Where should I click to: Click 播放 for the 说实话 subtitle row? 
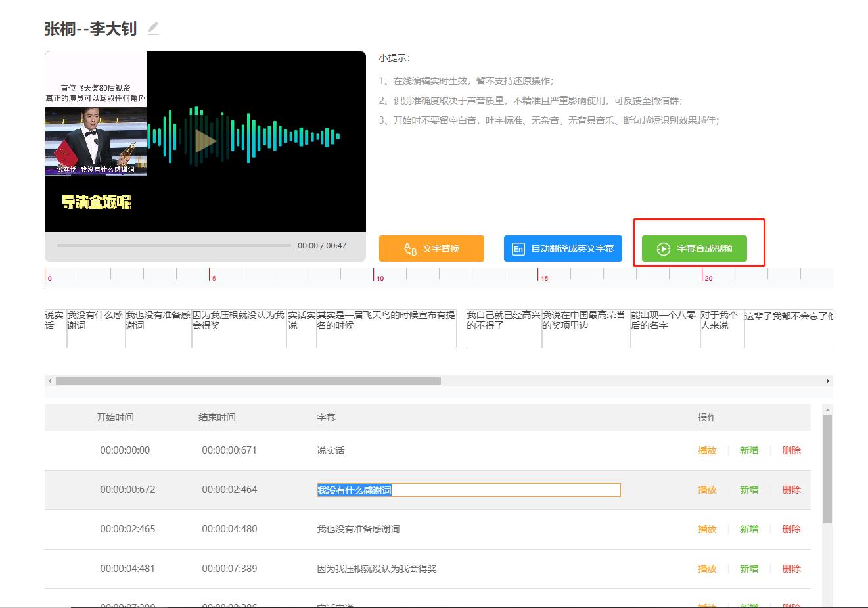point(707,450)
